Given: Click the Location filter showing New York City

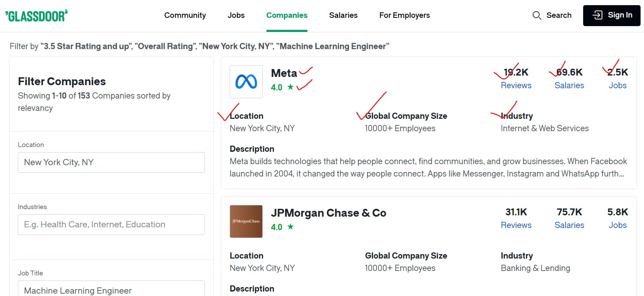Looking at the screenshot, I should [x=111, y=162].
